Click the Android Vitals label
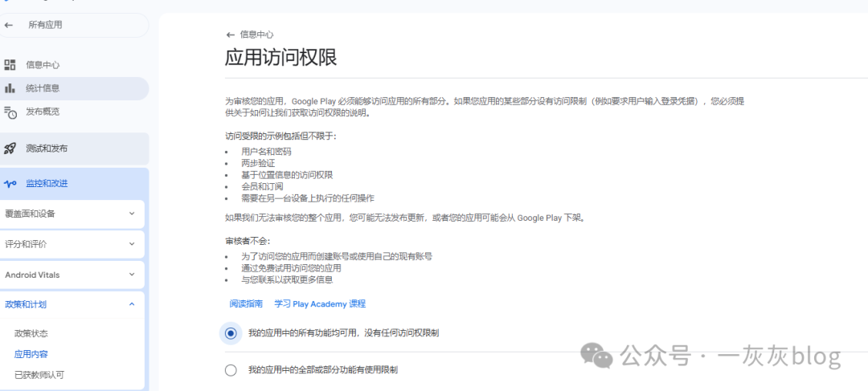This screenshot has height=391, width=868. tap(32, 275)
